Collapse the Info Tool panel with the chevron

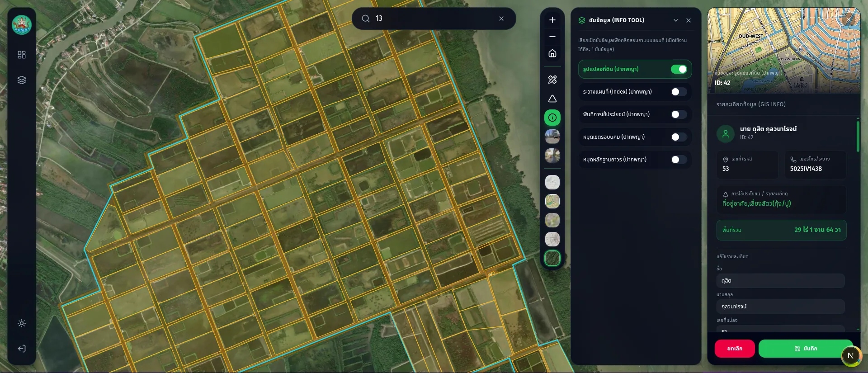tap(676, 20)
